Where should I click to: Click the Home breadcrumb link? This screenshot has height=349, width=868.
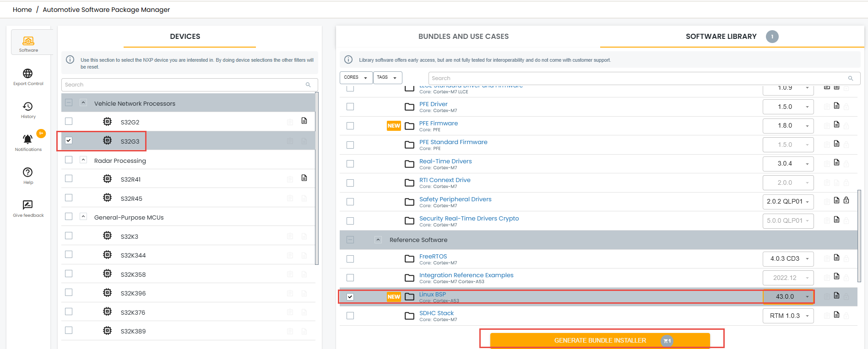(x=22, y=10)
